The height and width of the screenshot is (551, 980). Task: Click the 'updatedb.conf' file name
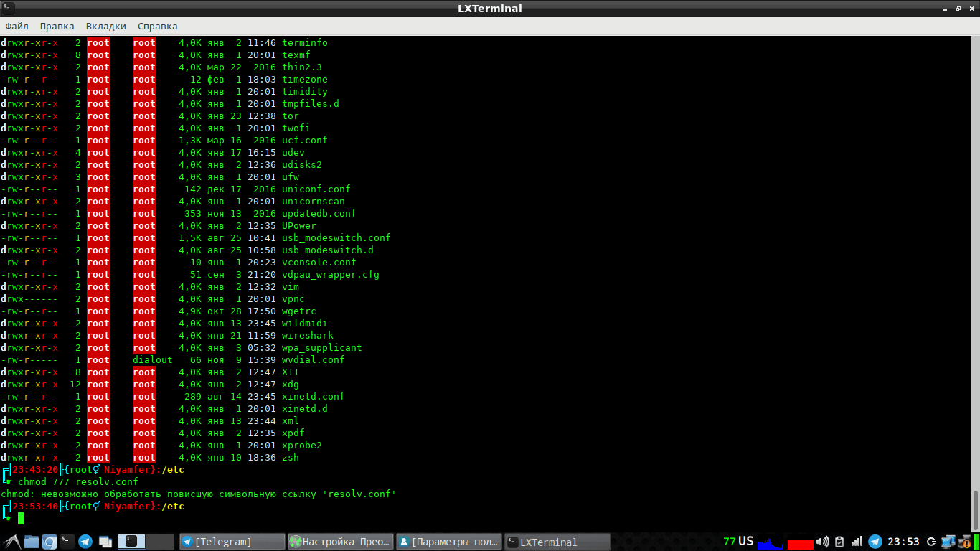pyautogui.click(x=319, y=213)
